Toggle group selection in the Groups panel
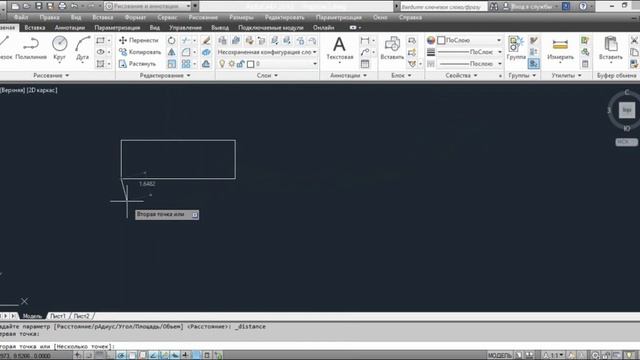Image resolution: width=640 pixels, height=360 pixels. [x=533, y=64]
